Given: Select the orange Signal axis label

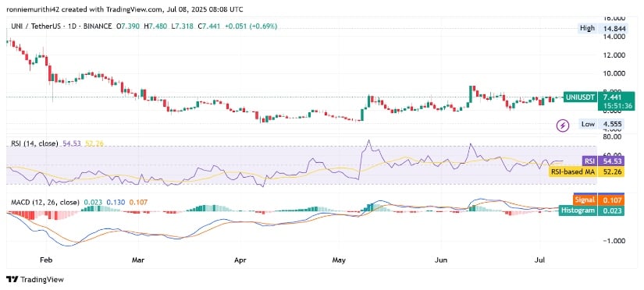Looking at the screenshot, I should pos(585,200).
